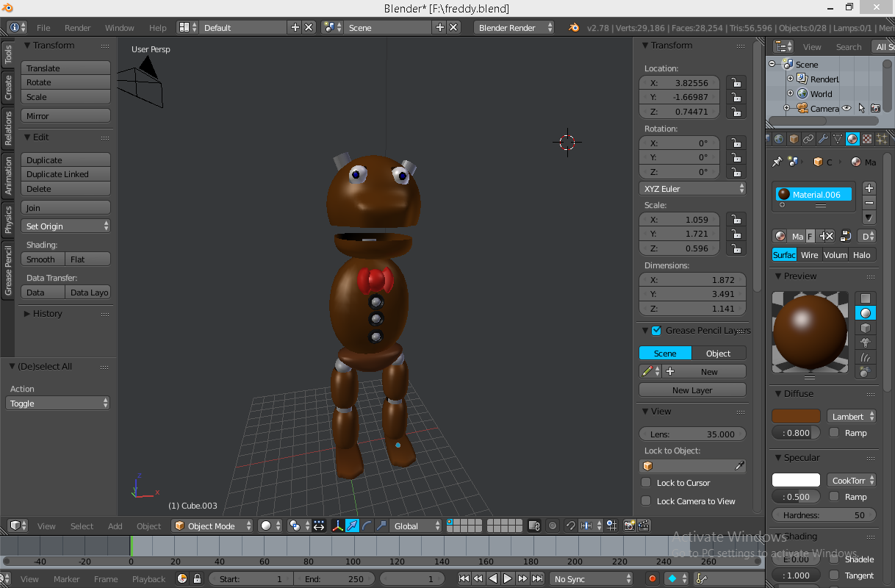Play the animation forward

click(508, 578)
